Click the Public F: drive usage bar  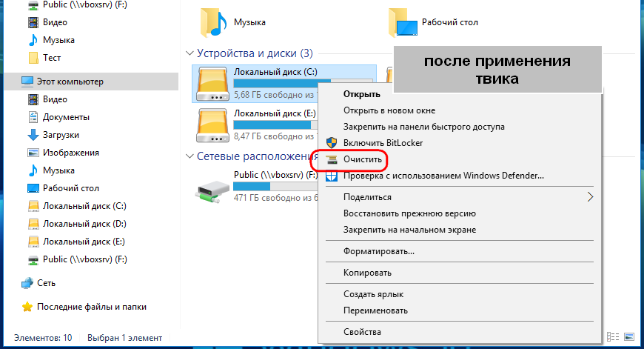(x=275, y=187)
